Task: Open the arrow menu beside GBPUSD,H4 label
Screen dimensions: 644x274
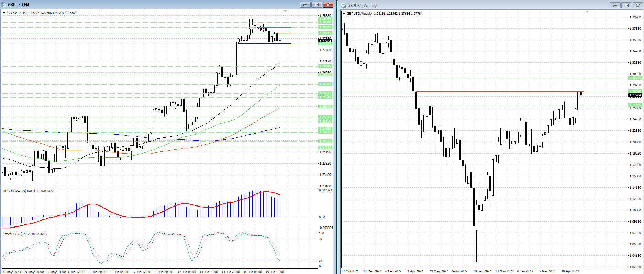Action: click(x=4, y=13)
